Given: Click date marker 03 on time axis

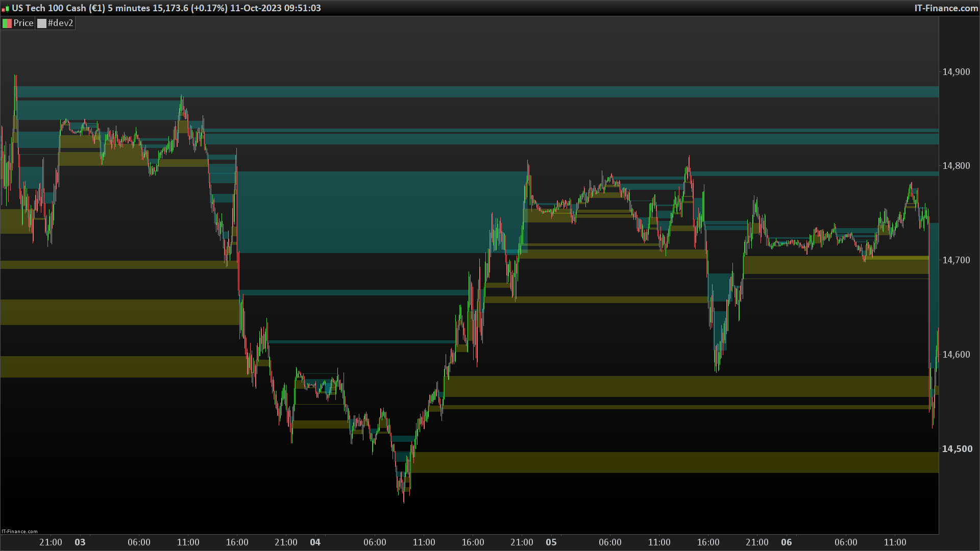Looking at the screenshot, I should [x=80, y=542].
